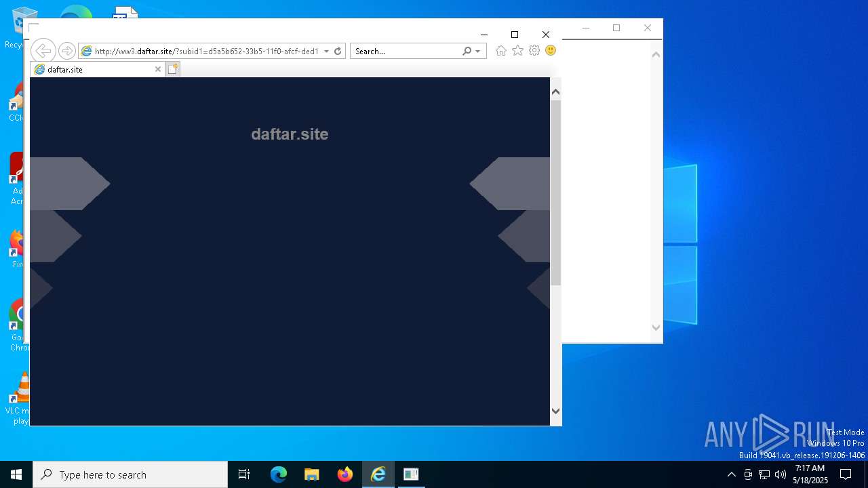The image size is (868, 488).
Task: Go forward with the browser Forward arrow
Action: click(66, 51)
